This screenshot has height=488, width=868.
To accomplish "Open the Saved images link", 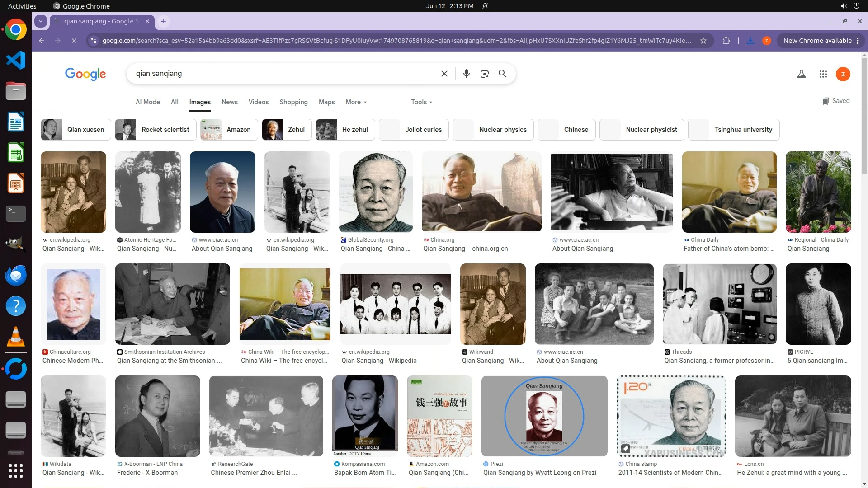I will (x=836, y=101).
